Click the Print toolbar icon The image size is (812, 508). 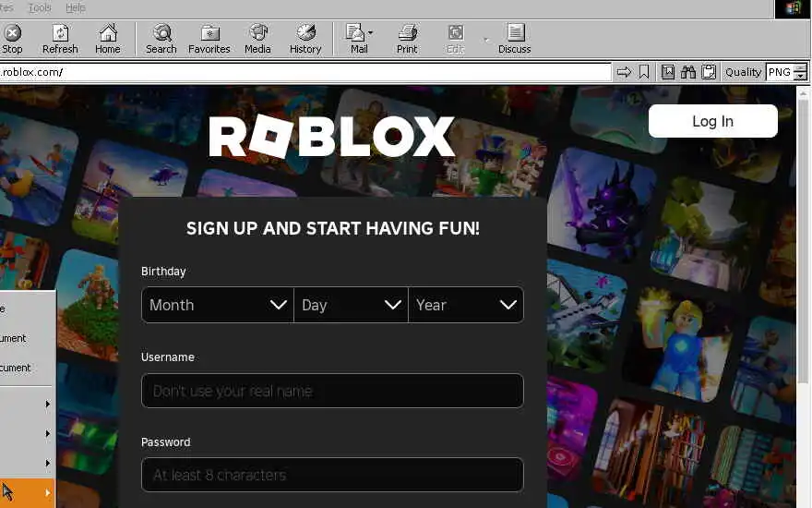[x=407, y=33]
